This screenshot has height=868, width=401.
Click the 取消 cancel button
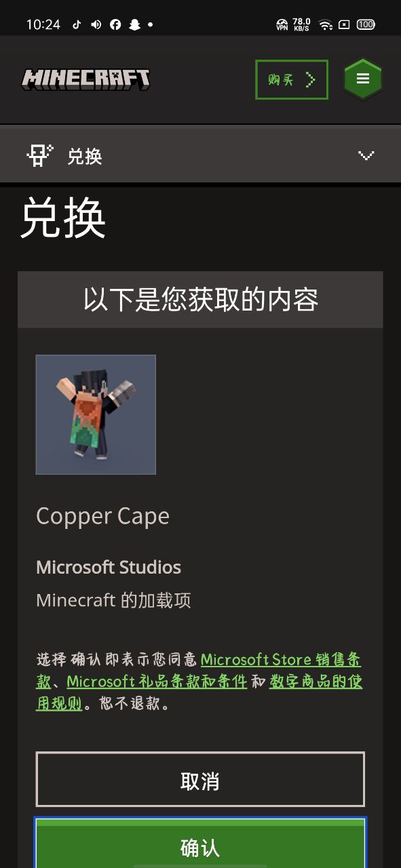pos(200,780)
